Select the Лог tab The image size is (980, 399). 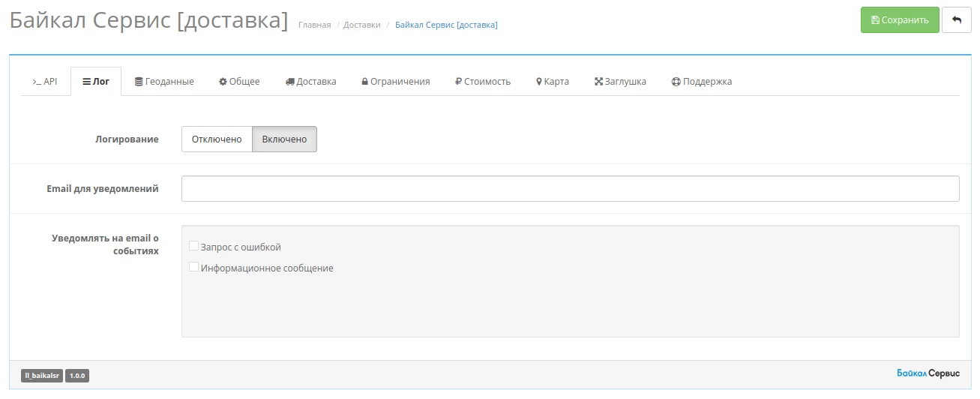click(x=96, y=82)
